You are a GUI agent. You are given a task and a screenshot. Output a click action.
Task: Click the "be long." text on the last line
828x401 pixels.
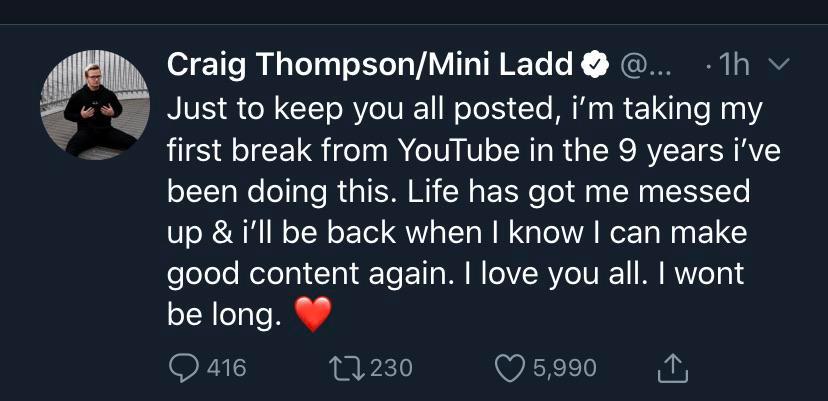tap(221, 316)
